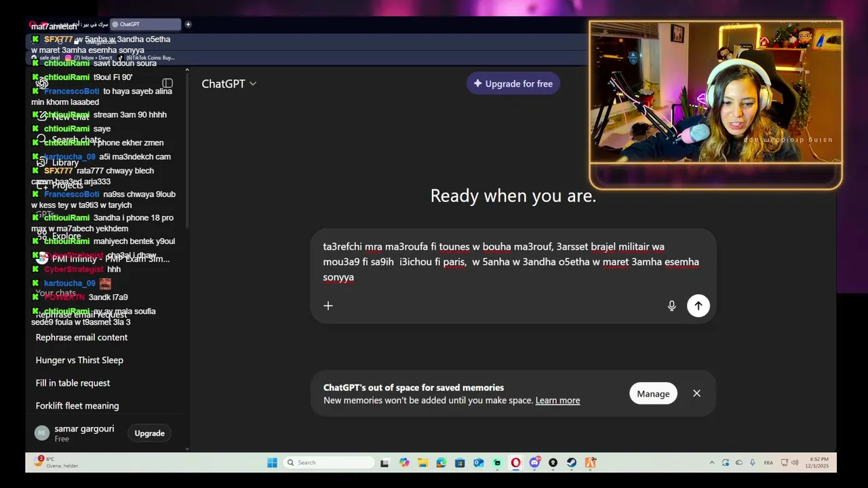The image size is (868, 488).
Task: Click the Upgrade button beside the account name
Action: [149, 433]
